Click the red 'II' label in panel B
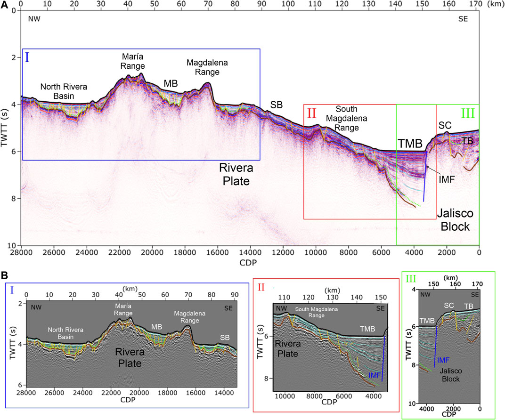Screen dimensions: 505x420 [x=261, y=287]
